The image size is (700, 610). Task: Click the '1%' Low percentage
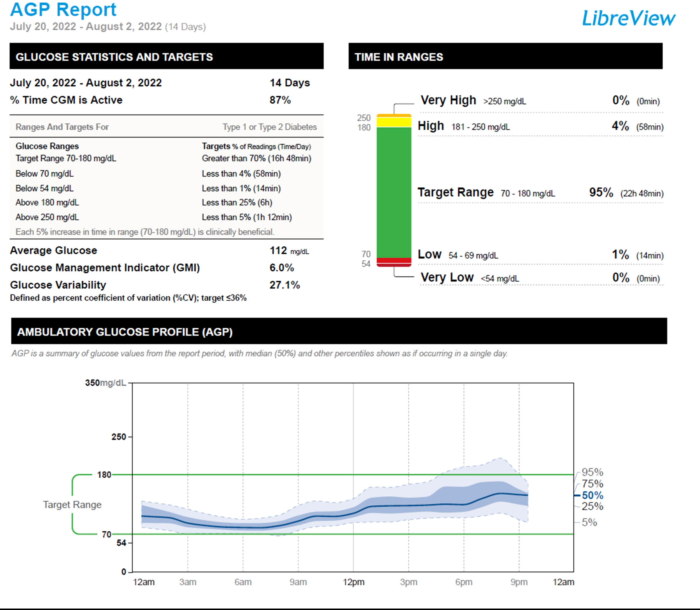(620, 254)
